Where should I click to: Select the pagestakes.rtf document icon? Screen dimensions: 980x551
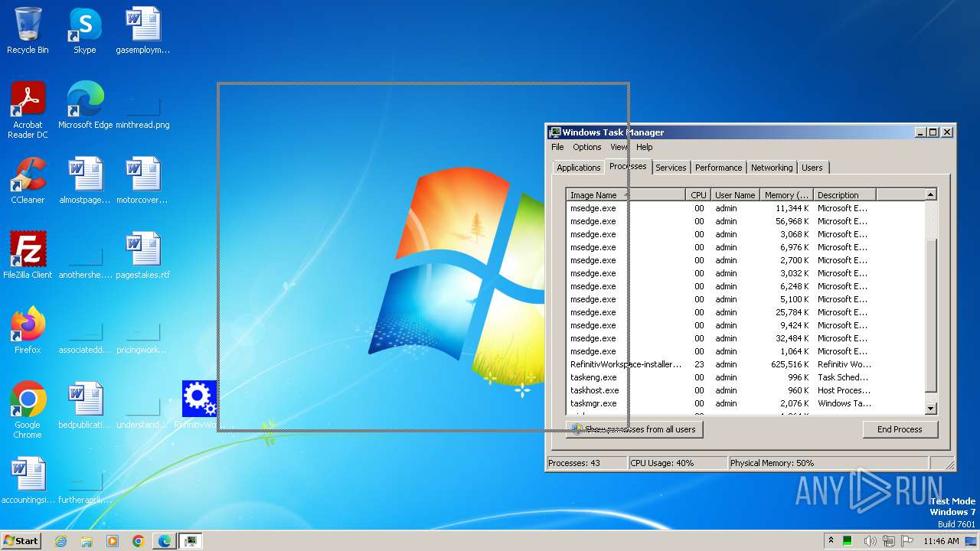pos(143,256)
